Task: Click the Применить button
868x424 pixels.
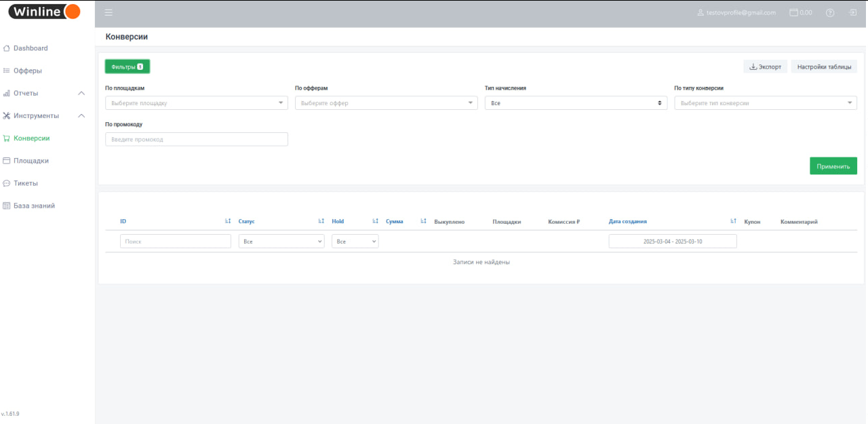Action: coord(833,166)
